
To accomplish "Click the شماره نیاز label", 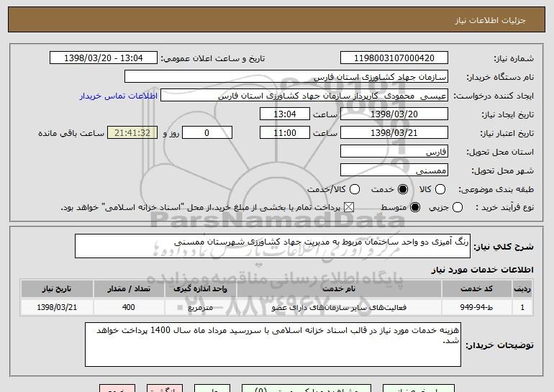I will 514,59.
